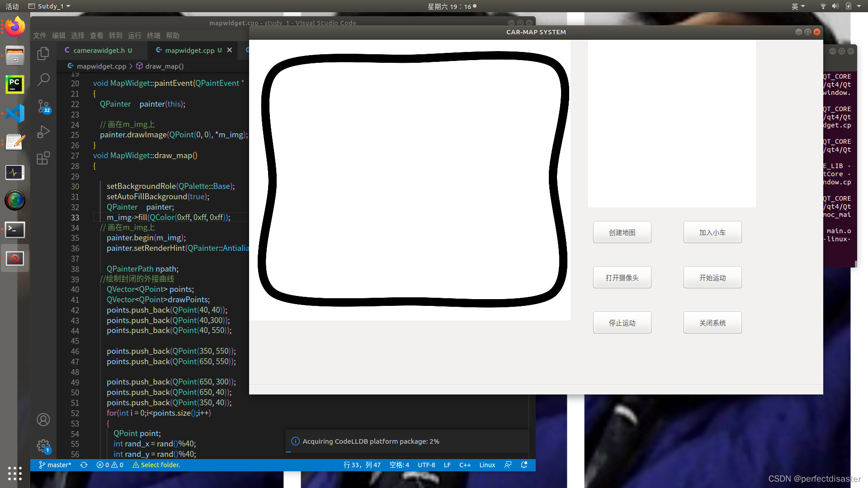
Task: Open the Search view icon
Action: coord(43,80)
